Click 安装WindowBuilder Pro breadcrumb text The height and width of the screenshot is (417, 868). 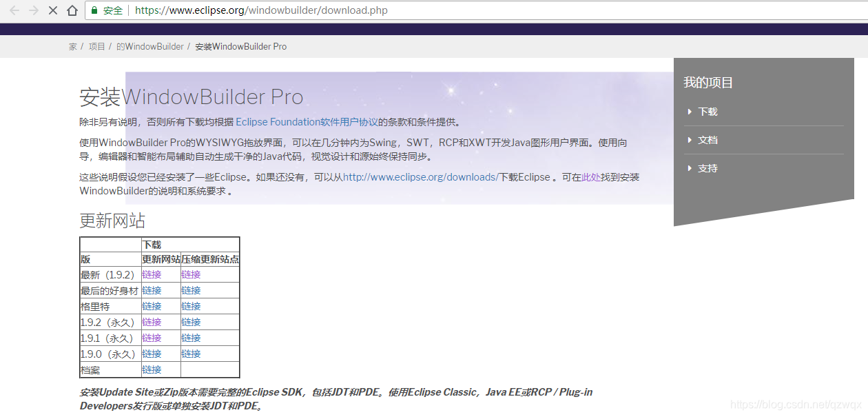point(241,47)
